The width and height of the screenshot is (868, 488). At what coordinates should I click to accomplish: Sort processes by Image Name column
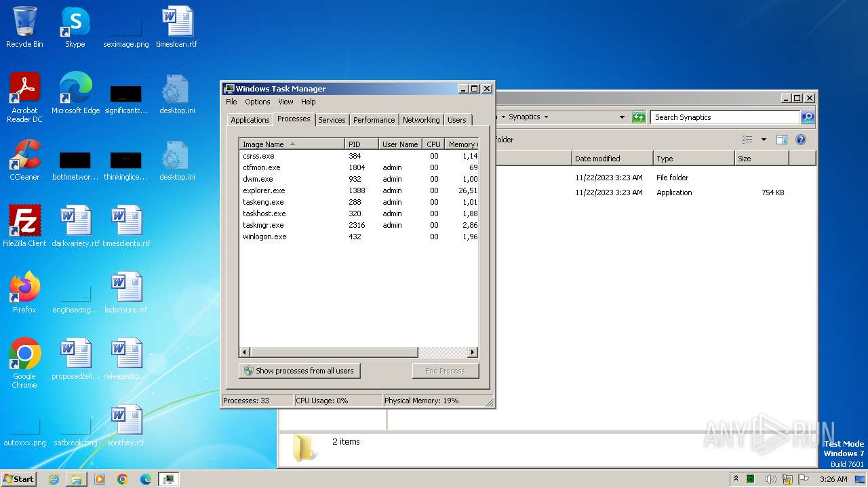292,144
